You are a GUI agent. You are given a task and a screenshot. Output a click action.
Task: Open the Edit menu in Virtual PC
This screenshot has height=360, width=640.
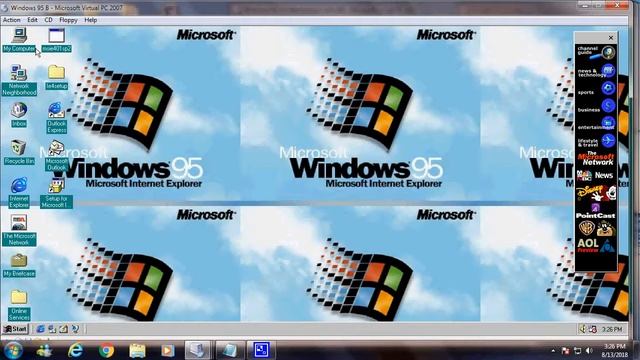pyautogui.click(x=32, y=20)
